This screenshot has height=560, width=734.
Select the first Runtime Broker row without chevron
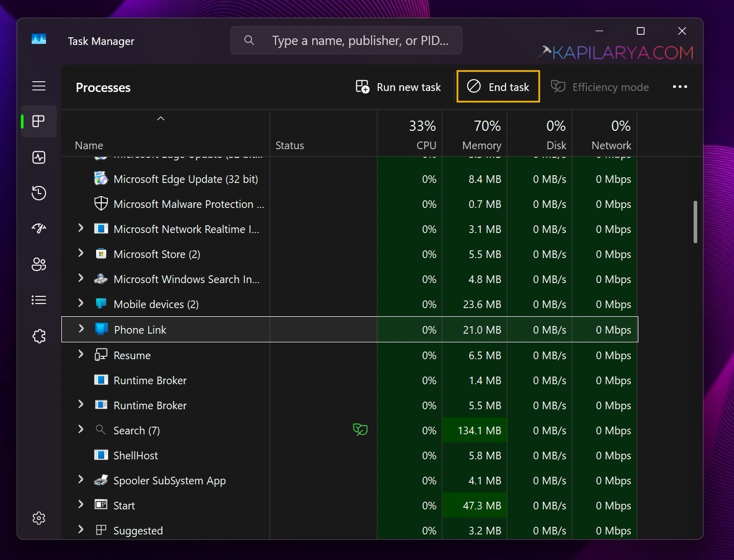[350, 380]
